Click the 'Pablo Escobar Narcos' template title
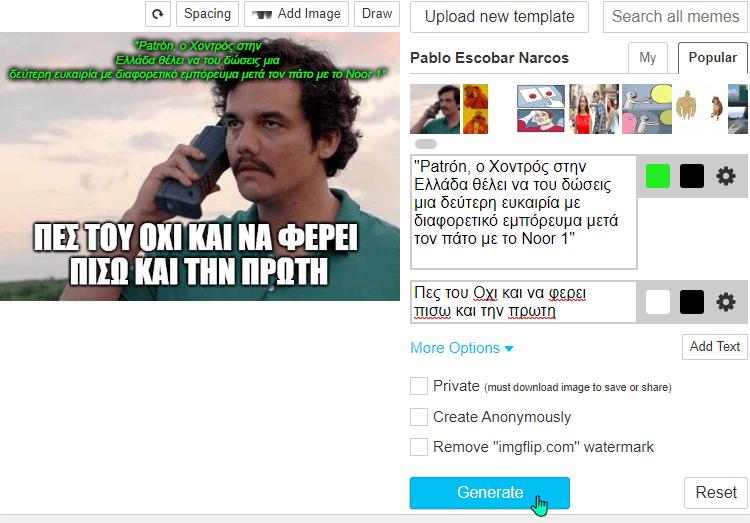The width and height of the screenshot is (750, 523). click(x=489, y=58)
